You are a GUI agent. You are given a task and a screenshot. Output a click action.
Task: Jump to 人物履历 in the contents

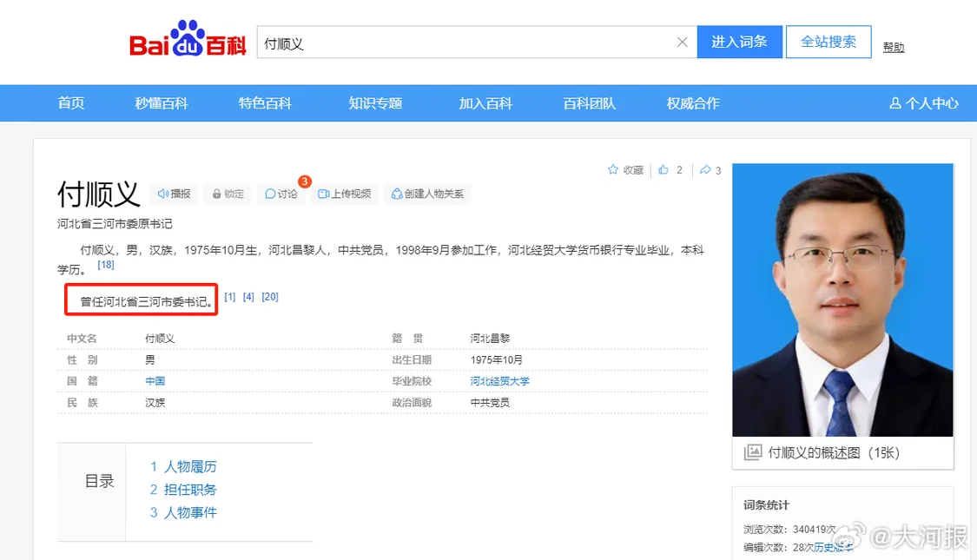coord(189,467)
